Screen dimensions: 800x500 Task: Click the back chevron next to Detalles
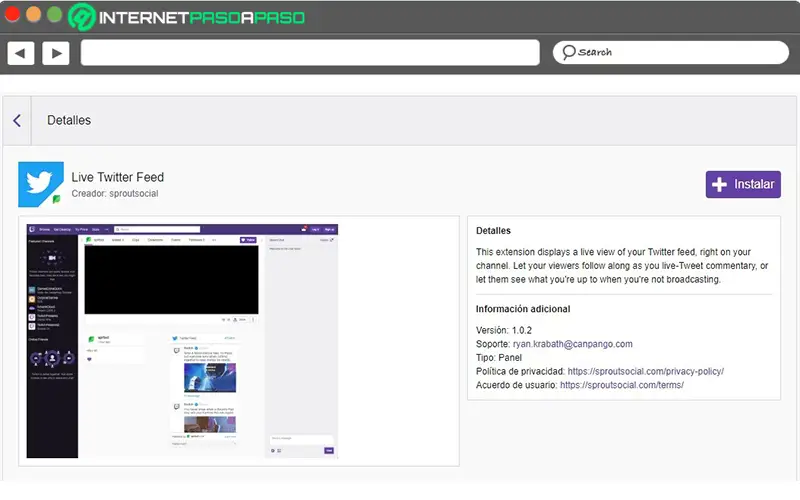click(x=17, y=120)
